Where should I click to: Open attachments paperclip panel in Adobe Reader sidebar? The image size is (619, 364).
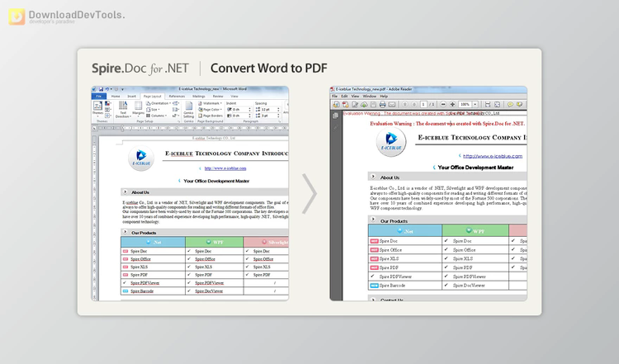(336, 127)
